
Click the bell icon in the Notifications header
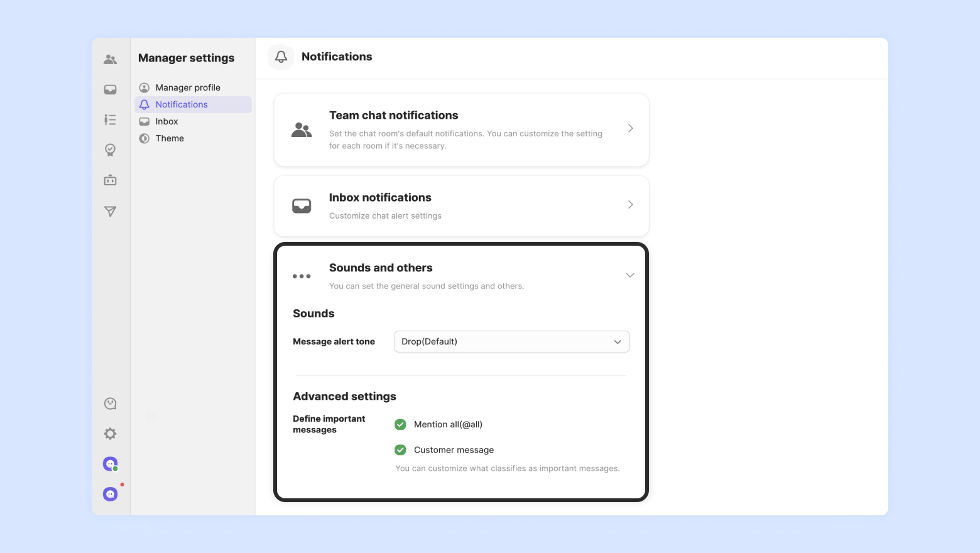tap(281, 57)
